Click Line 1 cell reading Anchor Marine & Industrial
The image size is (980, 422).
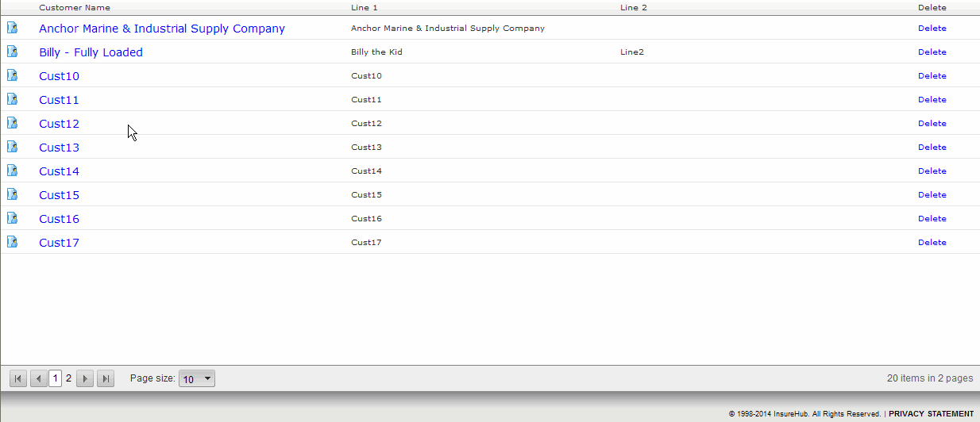coord(448,28)
